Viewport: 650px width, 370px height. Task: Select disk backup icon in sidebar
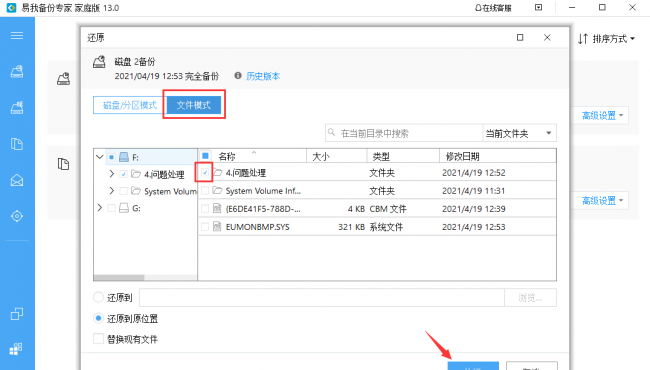(x=17, y=72)
